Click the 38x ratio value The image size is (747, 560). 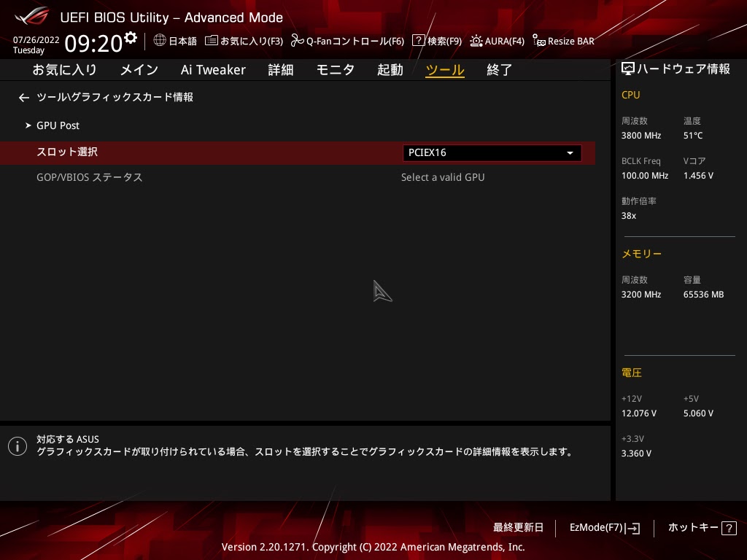628,216
